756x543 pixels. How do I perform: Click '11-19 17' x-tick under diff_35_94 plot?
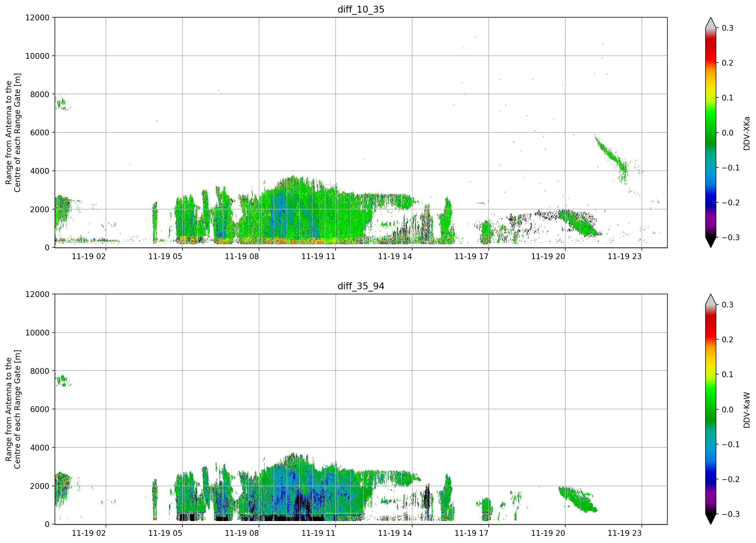[472, 533]
